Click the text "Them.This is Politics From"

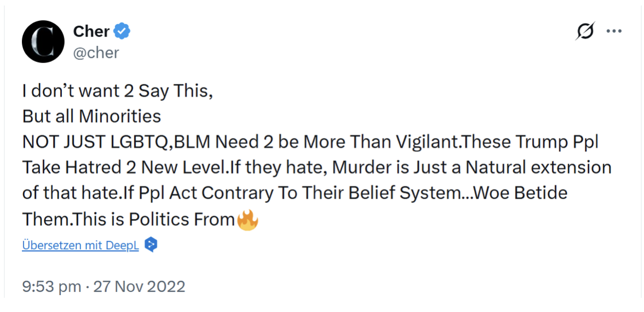tap(129, 219)
